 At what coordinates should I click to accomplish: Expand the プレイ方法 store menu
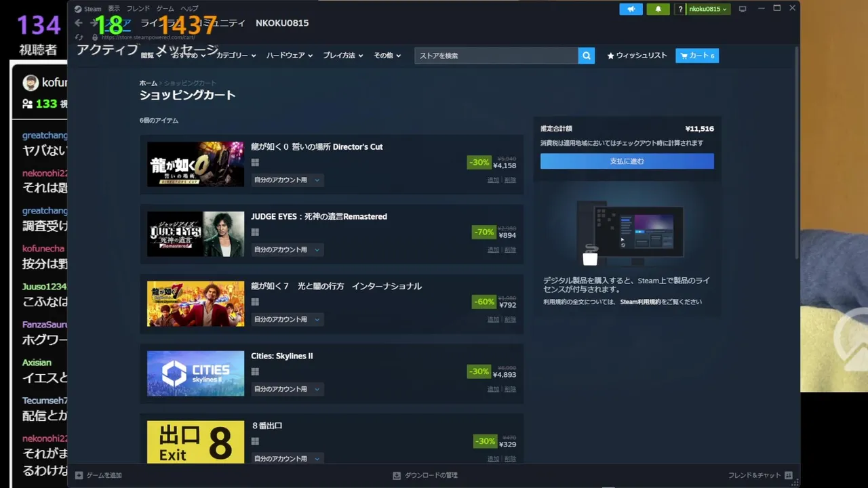[343, 56]
